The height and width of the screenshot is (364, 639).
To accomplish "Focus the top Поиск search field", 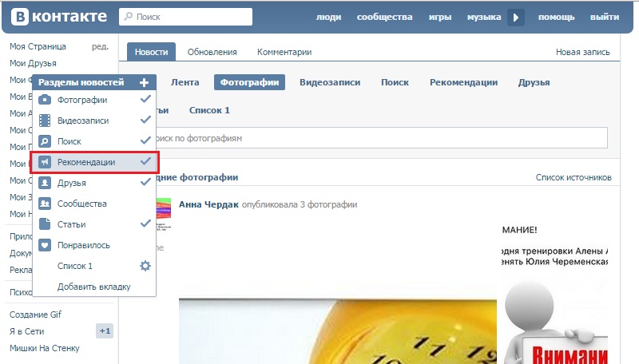I will coord(185,17).
